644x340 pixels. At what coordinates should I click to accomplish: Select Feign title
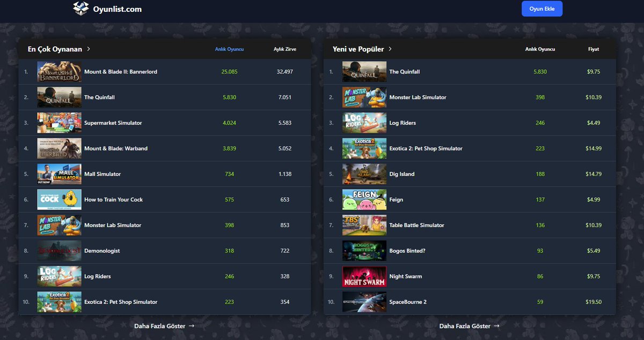pos(396,199)
